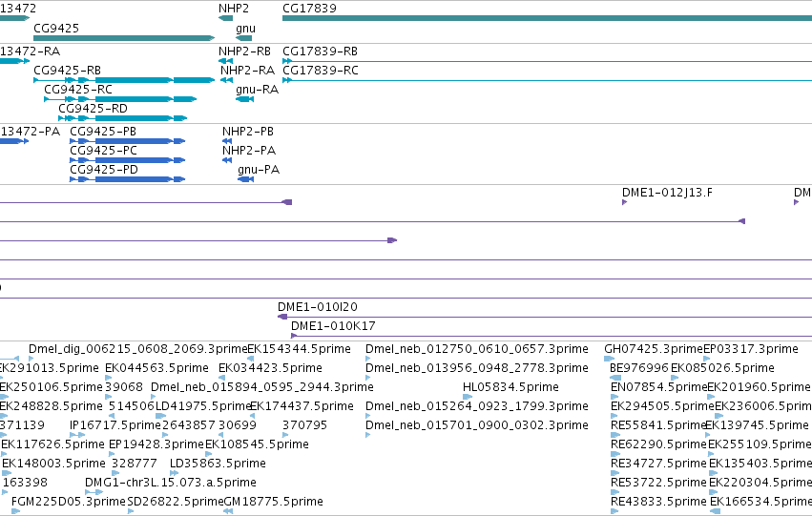Click EST Dmel_neb_015264_0923_1799.3prime

click(477, 406)
